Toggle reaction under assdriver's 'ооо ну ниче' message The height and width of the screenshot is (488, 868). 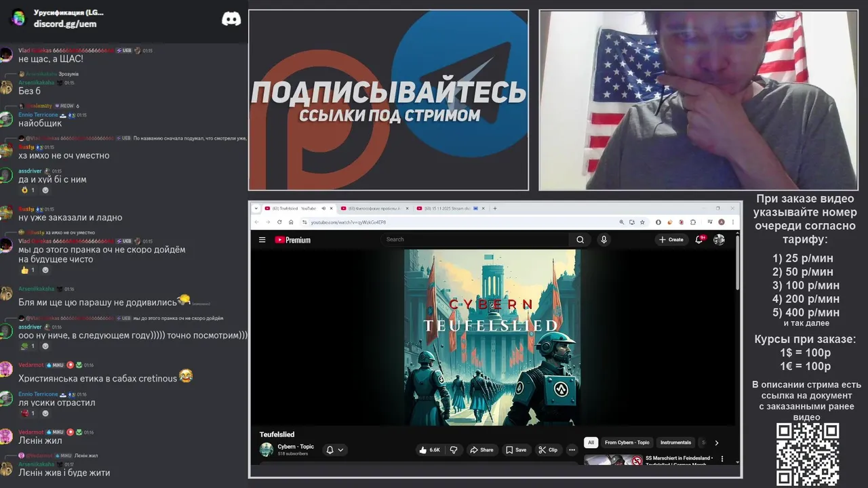pos(29,346)
